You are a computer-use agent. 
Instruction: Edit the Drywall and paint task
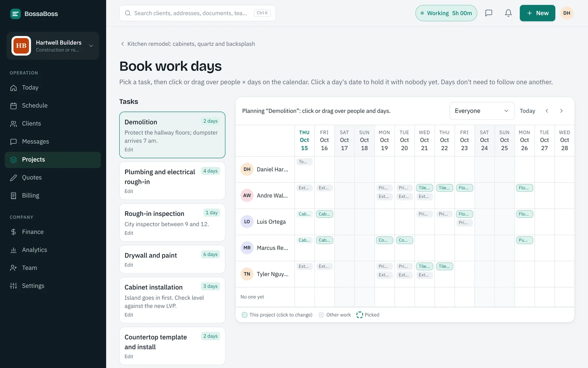click(x=129, y=265)
